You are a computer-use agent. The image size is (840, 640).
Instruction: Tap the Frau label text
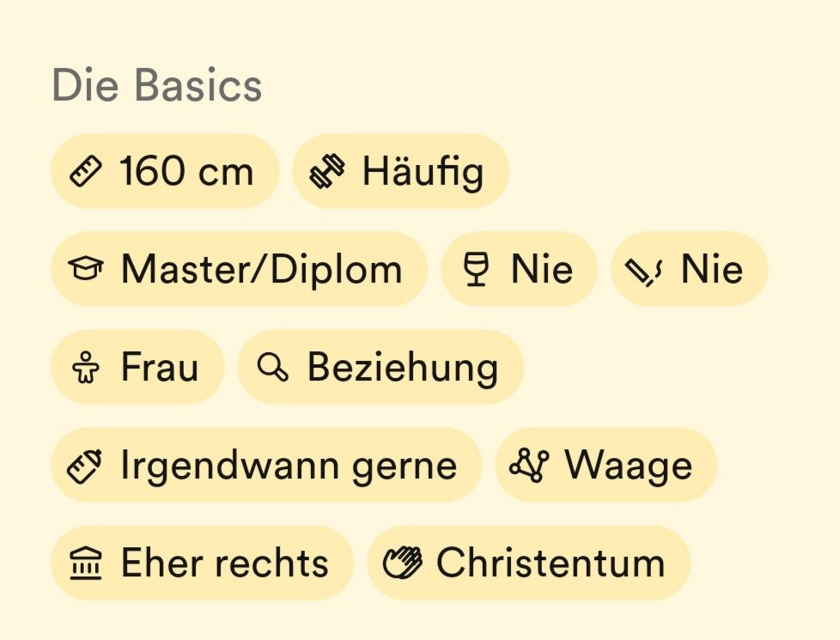(160, 368)
